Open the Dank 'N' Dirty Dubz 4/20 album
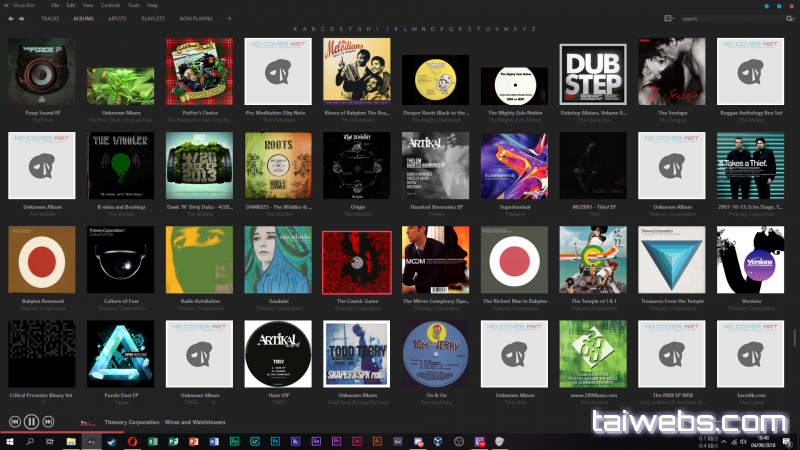800x450 pixels. coord(199,165)
